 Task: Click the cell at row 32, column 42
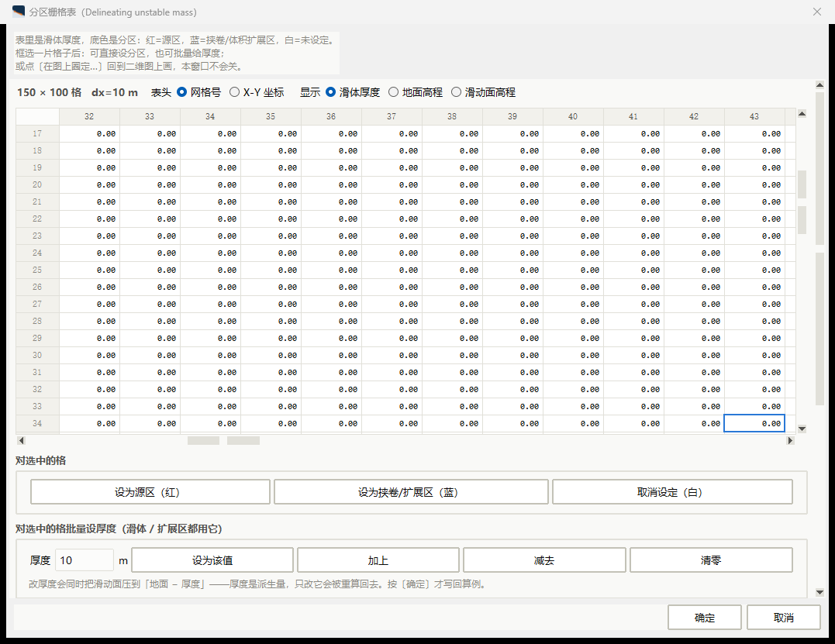(694, 389)
